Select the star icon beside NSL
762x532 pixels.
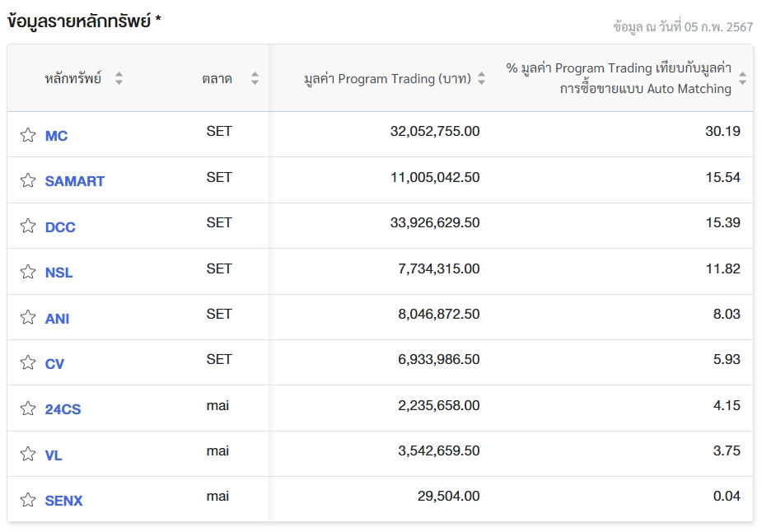tap(27, 271)
